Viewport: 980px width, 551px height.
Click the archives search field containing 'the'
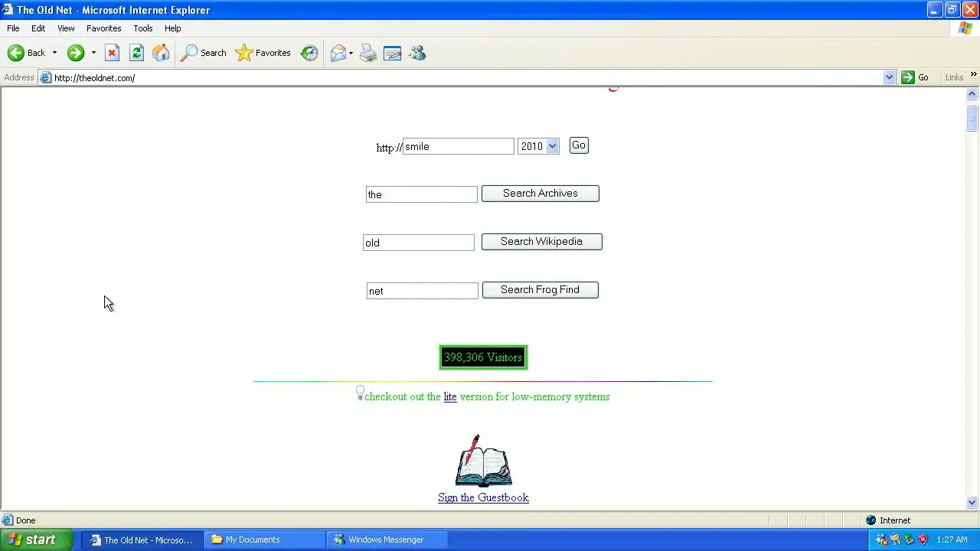tap(422, 194)
